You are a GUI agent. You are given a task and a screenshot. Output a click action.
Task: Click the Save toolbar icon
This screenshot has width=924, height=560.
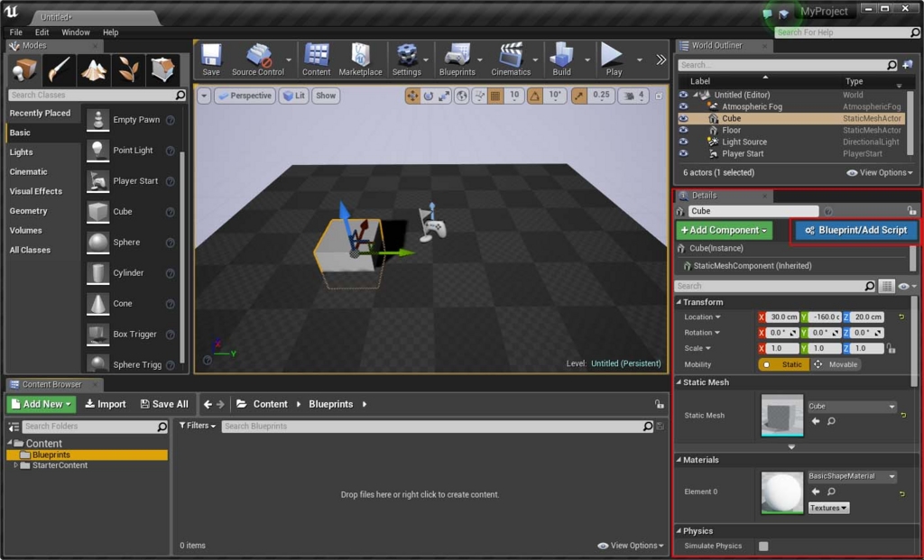[x=211, y=60]
